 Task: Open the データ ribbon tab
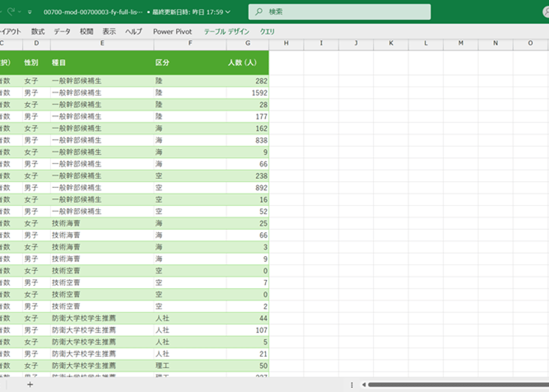[x=62, y=31]
